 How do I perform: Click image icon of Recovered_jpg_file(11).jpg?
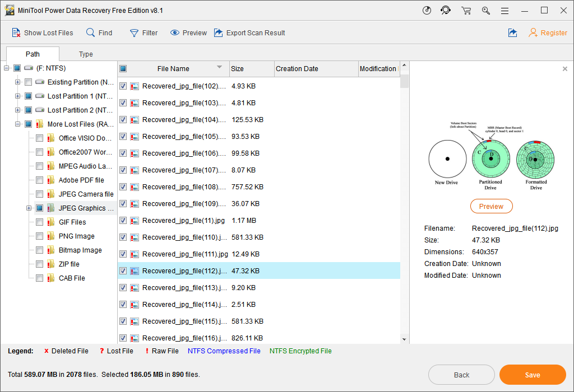(x=135, y=221)
